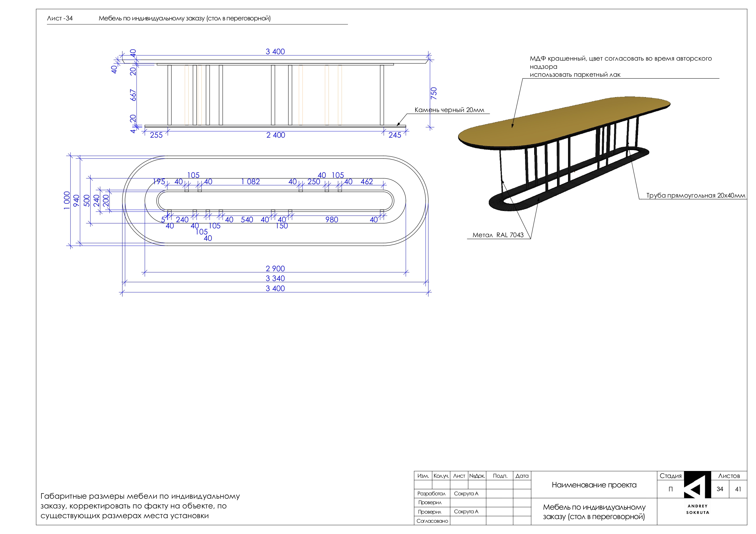The width and height of the screenshot is (756, 534).
Task: Click the total sheets 41 cell
Action: [x=738, y=489]
